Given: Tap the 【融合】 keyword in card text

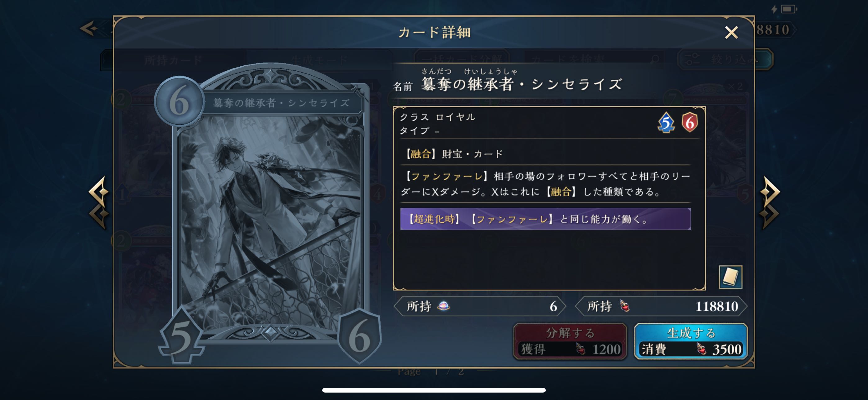Looking at the screenshot, I should coord(418,154).
